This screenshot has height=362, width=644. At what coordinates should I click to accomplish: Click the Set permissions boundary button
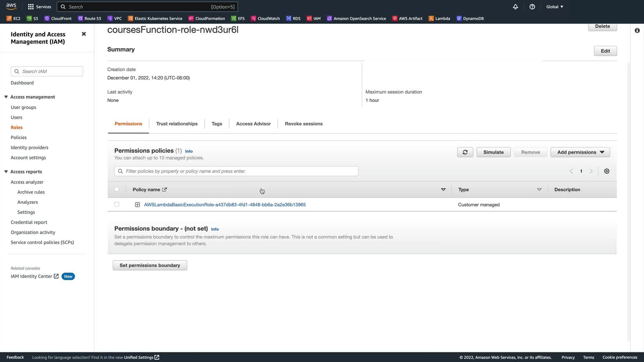(x=150, y=265)
